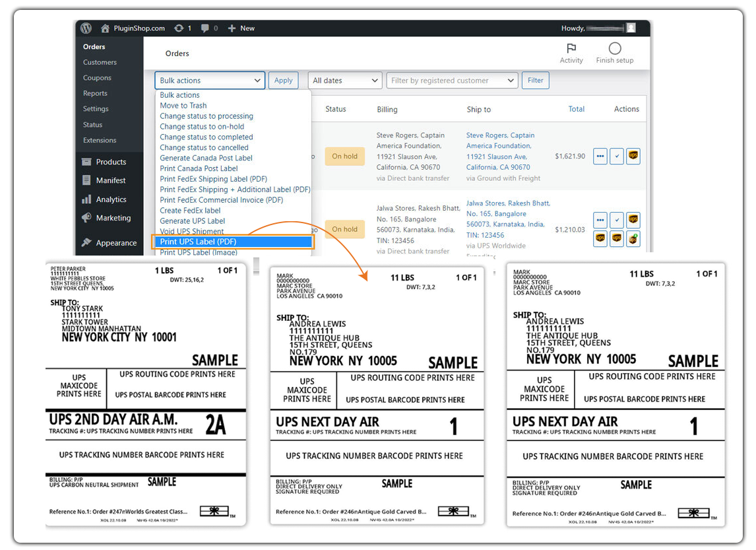The height and width of the screenshot is (550, 756).
Task: Open the Analytics sidebar icon
Action: click(88, 199)
